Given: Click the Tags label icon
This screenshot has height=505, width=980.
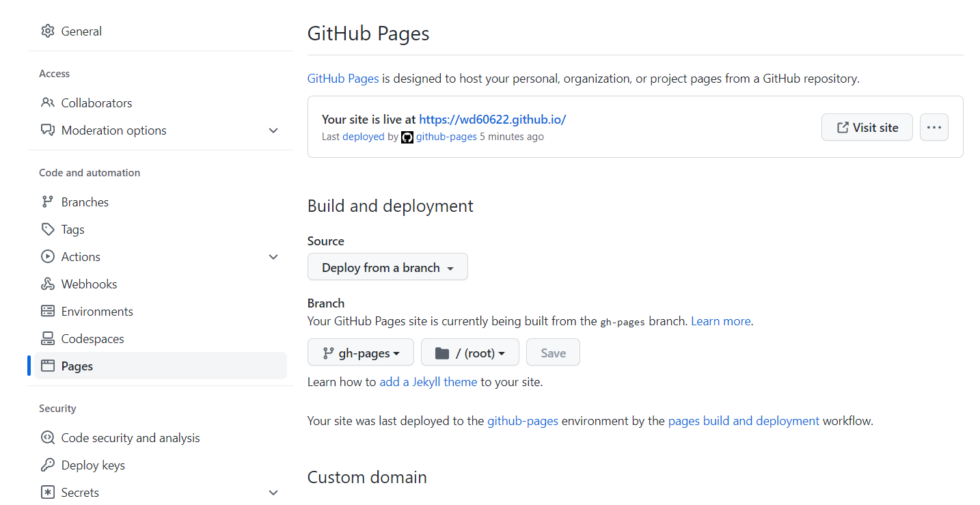Looking at the screenshot, I should (x=47, y=230).
